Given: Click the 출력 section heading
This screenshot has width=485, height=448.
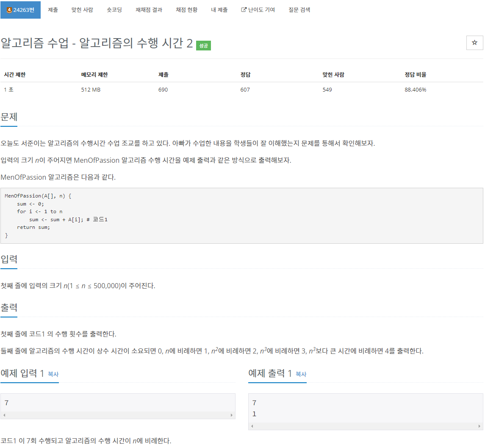Looking at the screenshot, I should (9, 307).
